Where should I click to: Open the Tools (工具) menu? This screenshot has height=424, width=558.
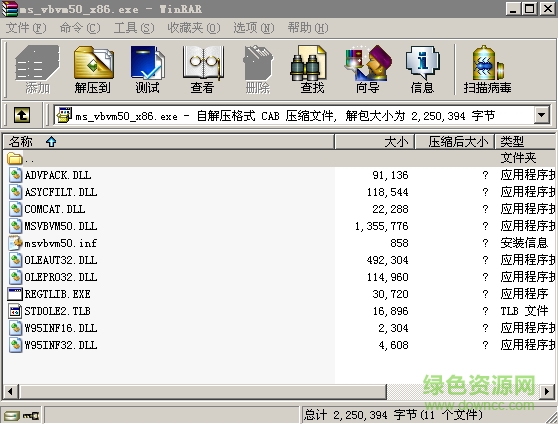[x=134, y=28]
